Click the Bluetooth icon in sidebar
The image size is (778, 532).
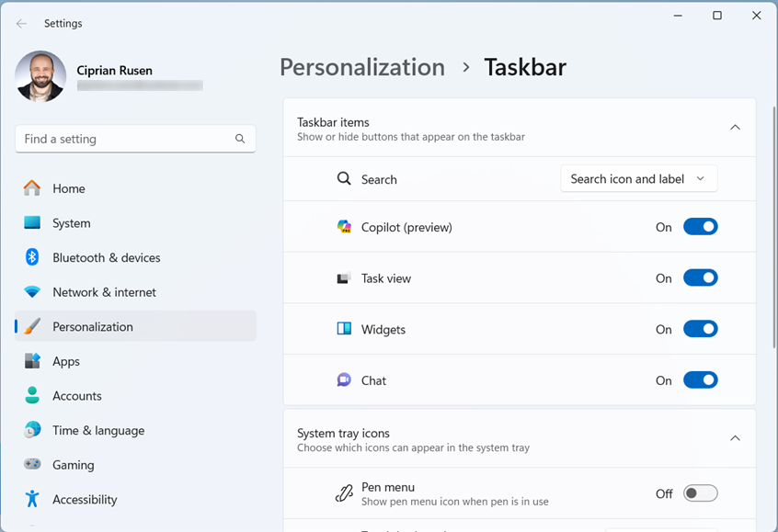point(32,257)
